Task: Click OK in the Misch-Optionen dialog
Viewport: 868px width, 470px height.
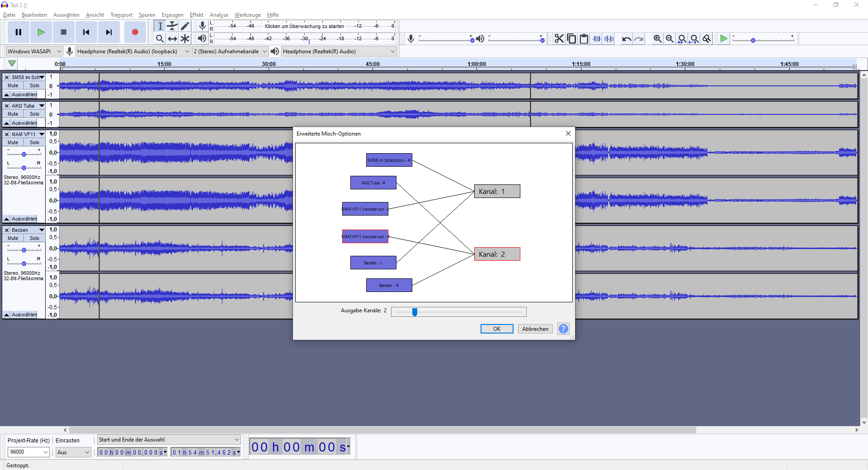Action: pyautogui.click(x=496, y=329)
